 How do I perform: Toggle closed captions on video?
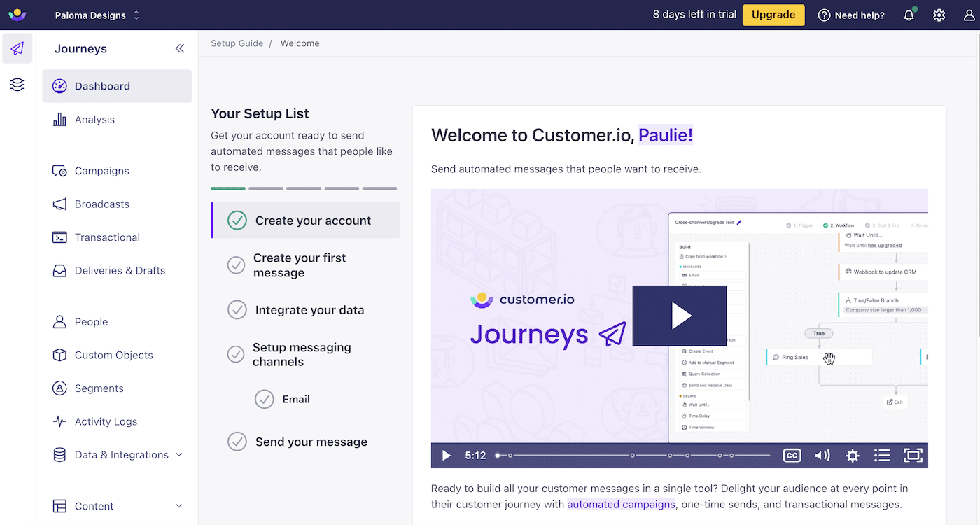point(792,456)
